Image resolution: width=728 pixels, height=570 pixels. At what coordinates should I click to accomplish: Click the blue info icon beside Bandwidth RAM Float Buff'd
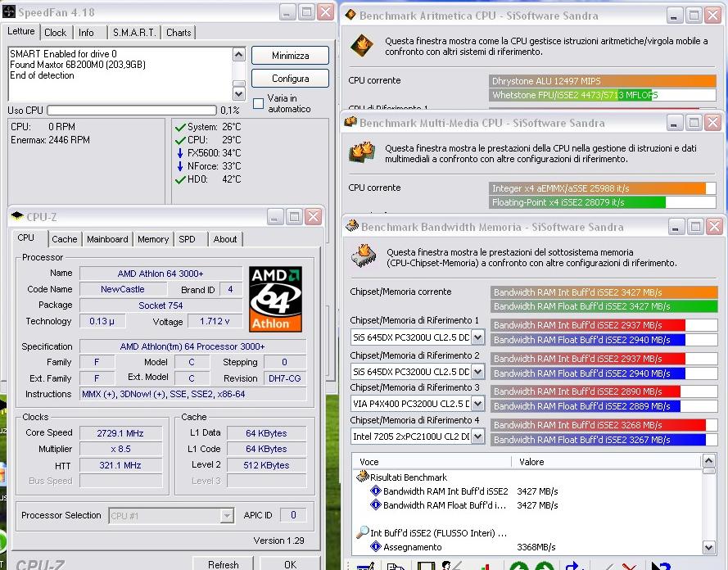click(x=376, y=504)
